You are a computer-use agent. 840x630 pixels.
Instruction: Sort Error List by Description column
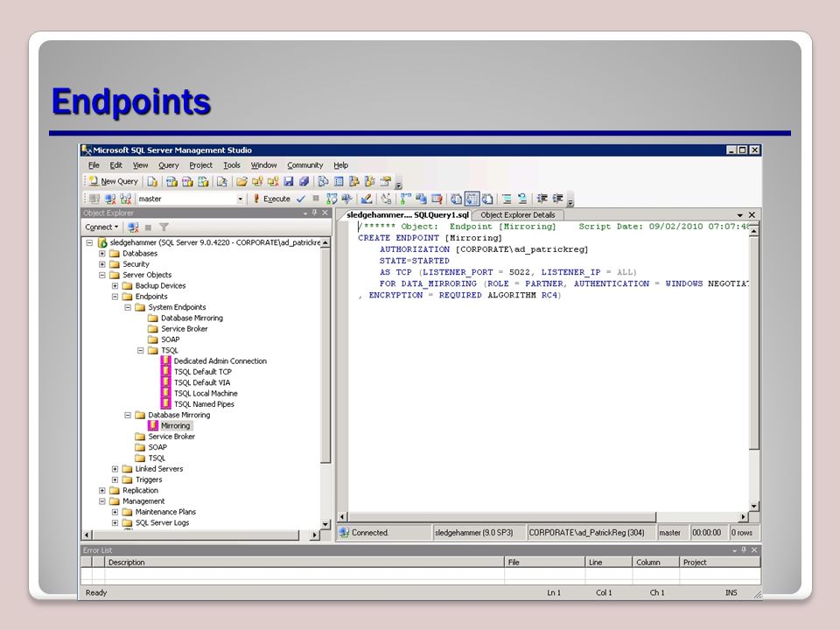pyautogui.click(x=304, y=562)
